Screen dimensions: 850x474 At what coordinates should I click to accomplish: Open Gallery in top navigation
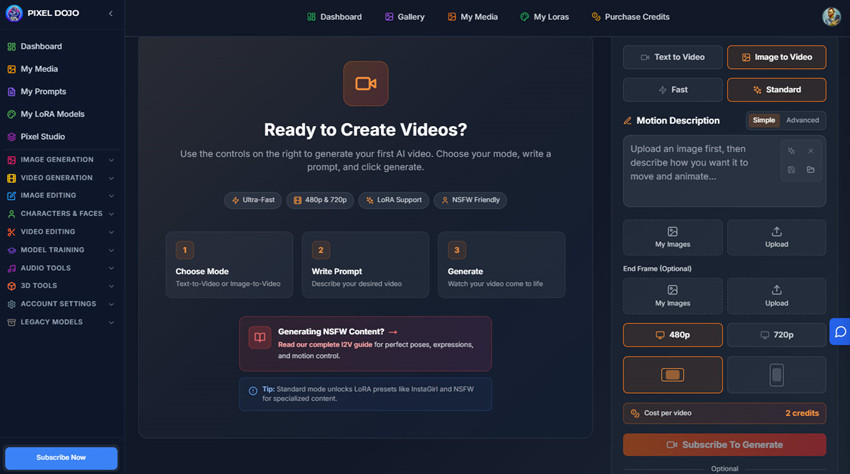(404, 17)
